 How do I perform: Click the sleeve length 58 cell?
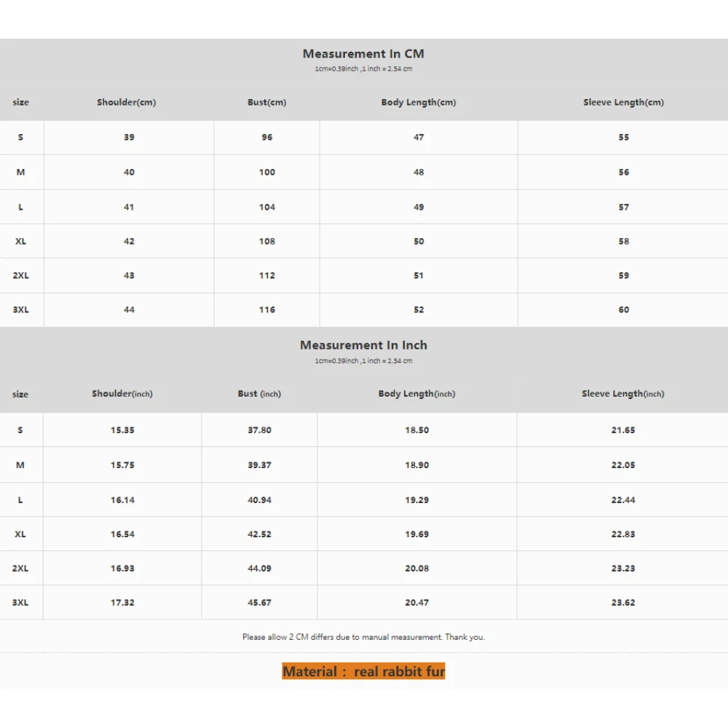[624, 242]
